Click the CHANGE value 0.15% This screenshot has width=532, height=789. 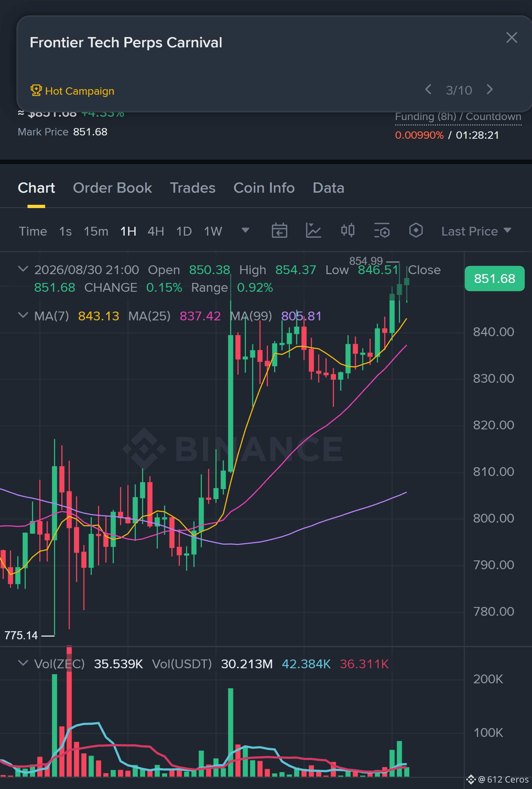point(164,288)
